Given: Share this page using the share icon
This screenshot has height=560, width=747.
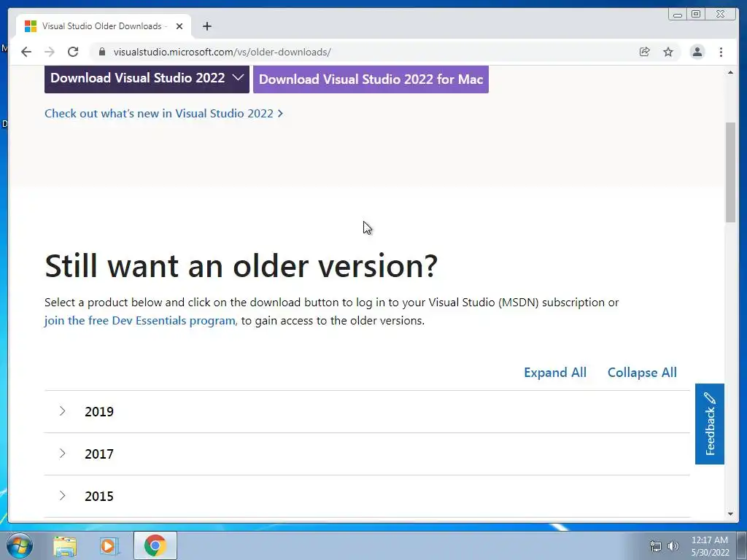Looking at the screenshot, I should coord(644,52).
